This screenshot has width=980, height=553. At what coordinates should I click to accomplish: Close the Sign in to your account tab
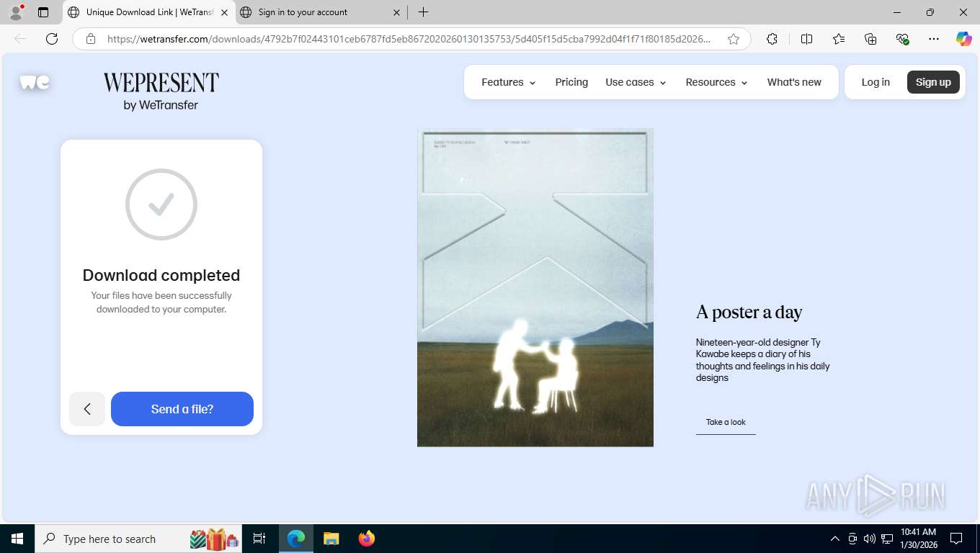click(397, 12)
